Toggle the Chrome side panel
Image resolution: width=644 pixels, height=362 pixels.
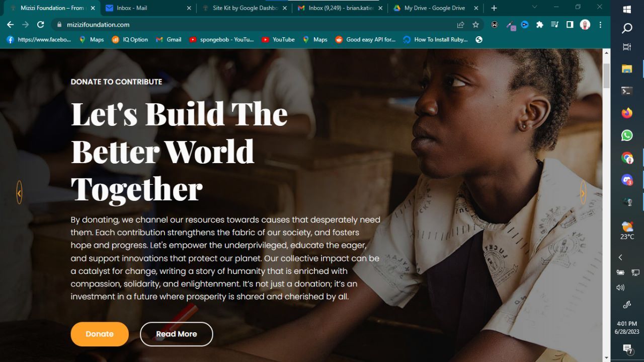pyautogui.click(x=570, y=25)
